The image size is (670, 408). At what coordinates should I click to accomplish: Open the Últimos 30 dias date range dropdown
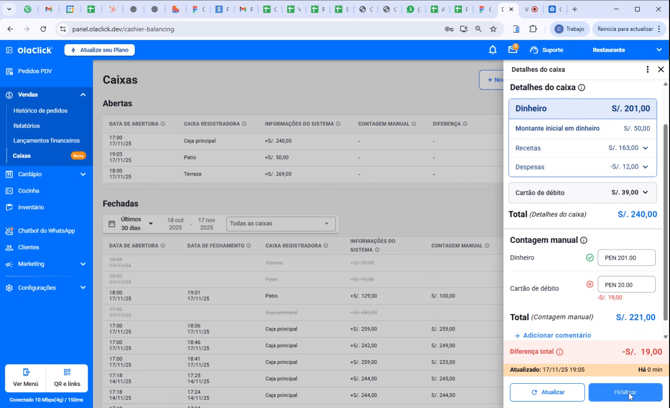(x=137, y=223)
